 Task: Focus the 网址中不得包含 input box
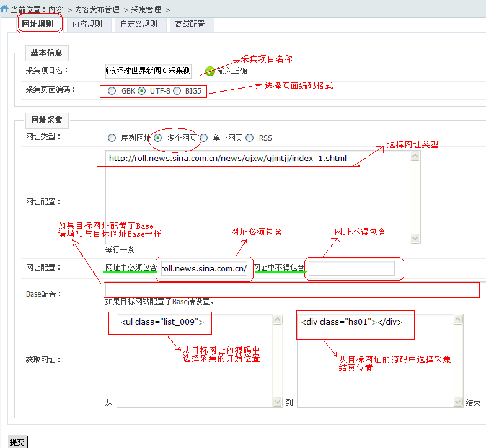351,268
